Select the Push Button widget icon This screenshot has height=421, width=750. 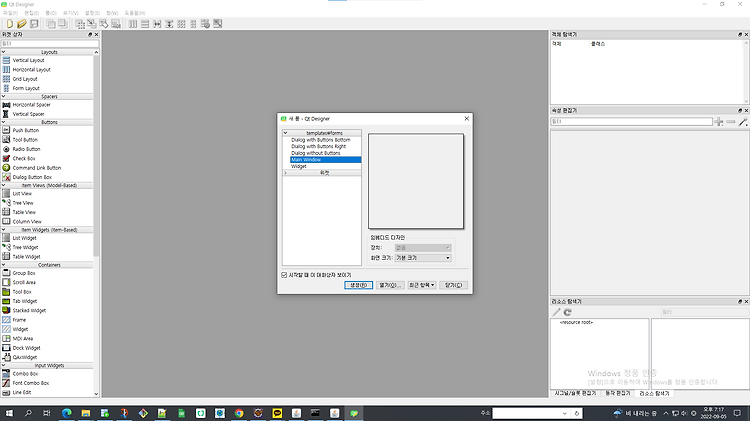(x=6, y=130)
